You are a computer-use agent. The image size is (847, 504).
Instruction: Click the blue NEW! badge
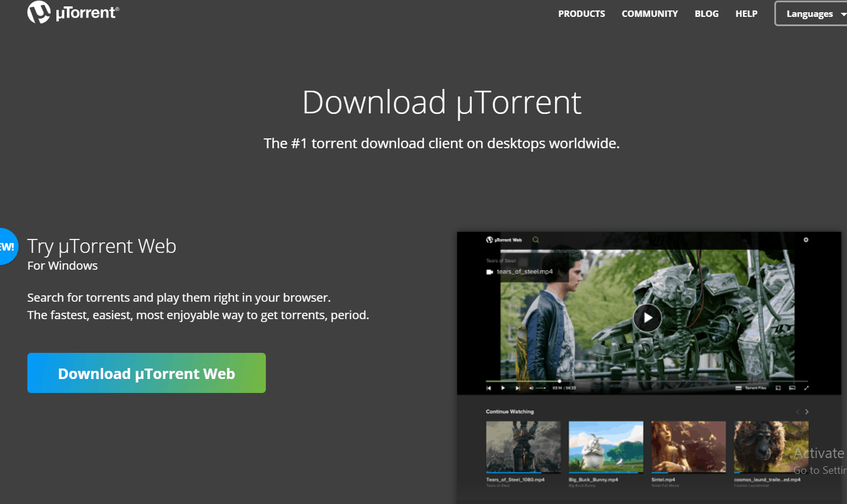[8, 246]
